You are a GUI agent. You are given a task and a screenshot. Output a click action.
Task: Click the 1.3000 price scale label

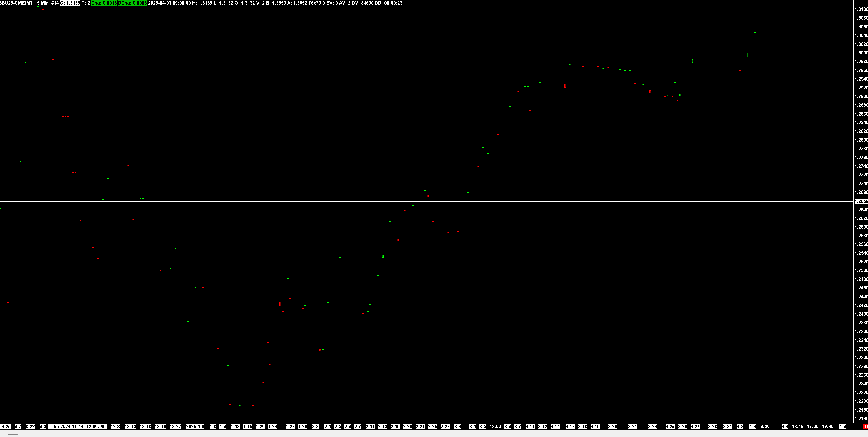(x=861, y=53)
